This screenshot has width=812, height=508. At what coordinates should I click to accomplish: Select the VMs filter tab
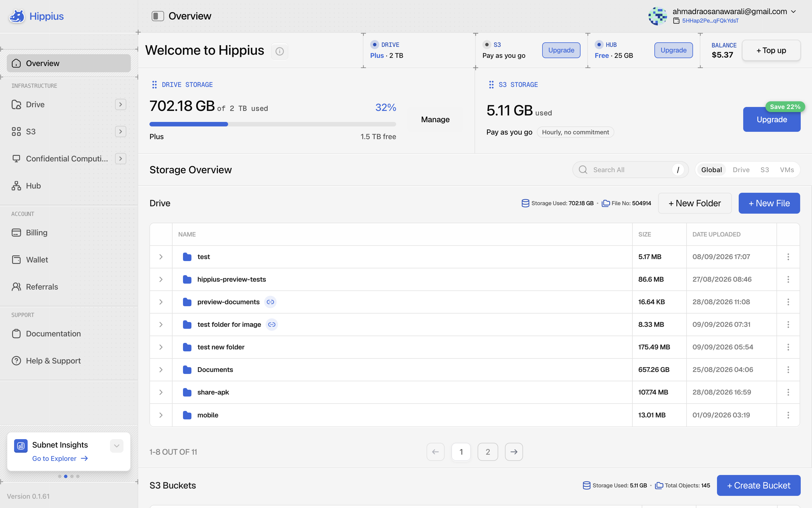[787, 170]
